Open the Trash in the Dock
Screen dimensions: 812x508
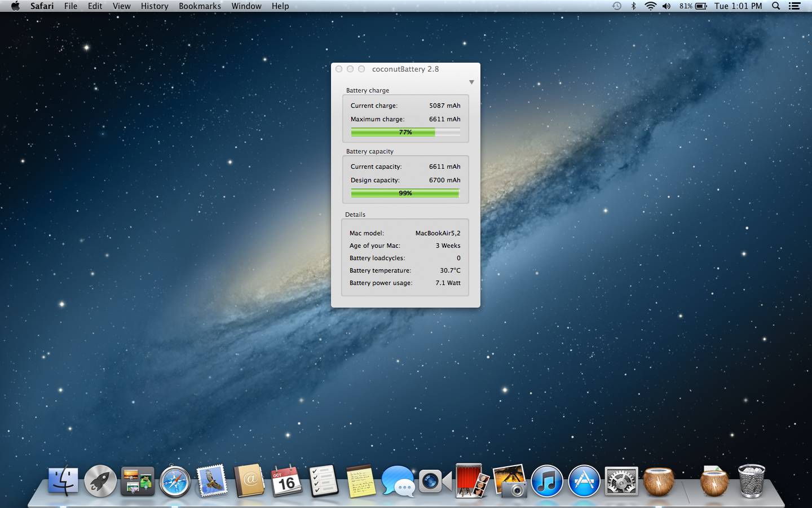pos(752,481)
